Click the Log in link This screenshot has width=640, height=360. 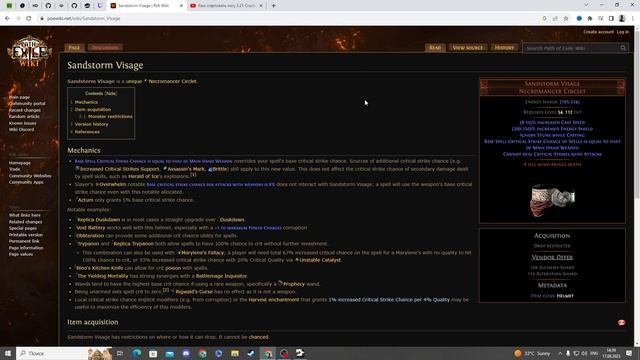pyautogui.click(x=622, y=32)
